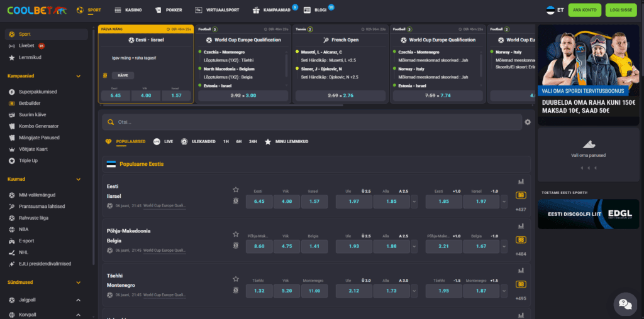644x319 pixels.
Task: Click coin icon beside Tšehhi - Montenegro row
Action: click(236, 290)
